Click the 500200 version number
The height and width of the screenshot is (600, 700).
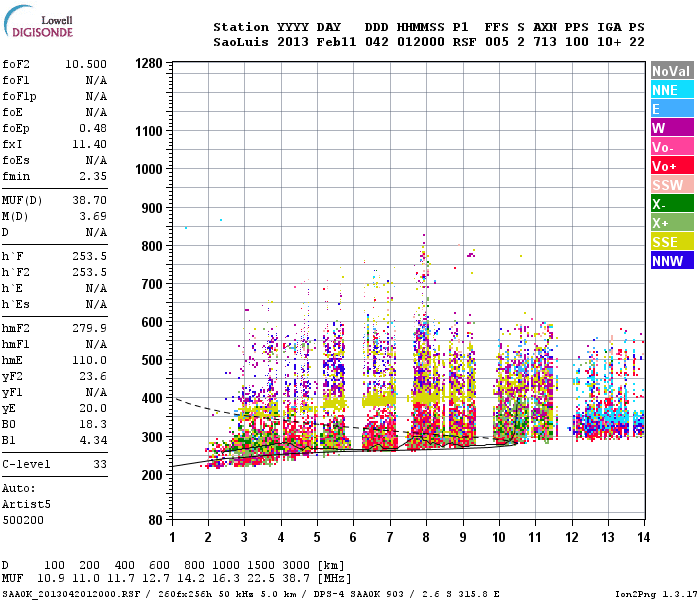point(23,520)
